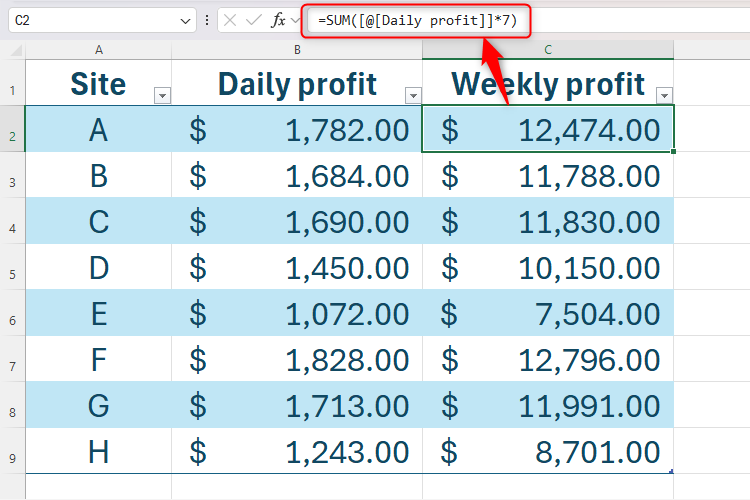Confirm formula entry with the checkmark icon
Viewport: 750px width, 500px height.
(253, 20)
